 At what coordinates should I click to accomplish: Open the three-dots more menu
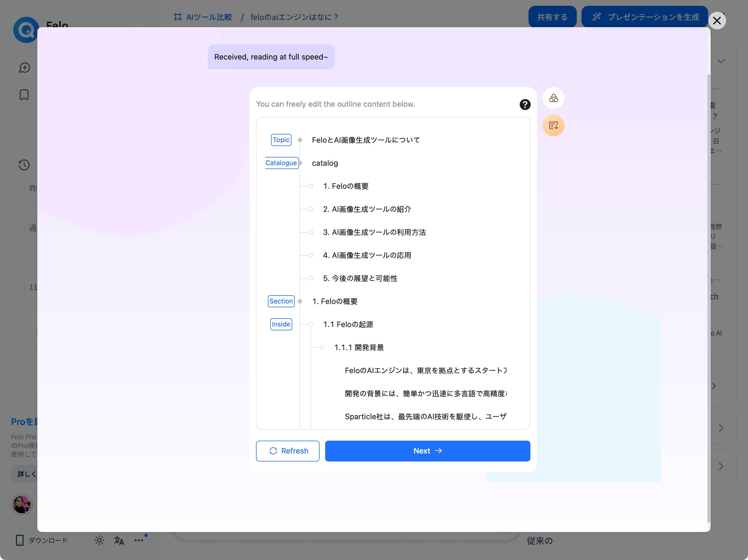coord(139,540)
